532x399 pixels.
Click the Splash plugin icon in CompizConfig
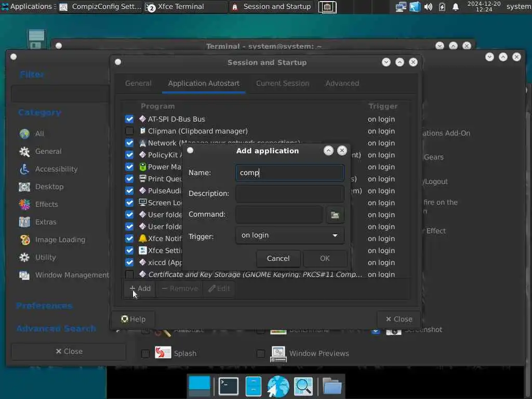[x=163, y=353]
